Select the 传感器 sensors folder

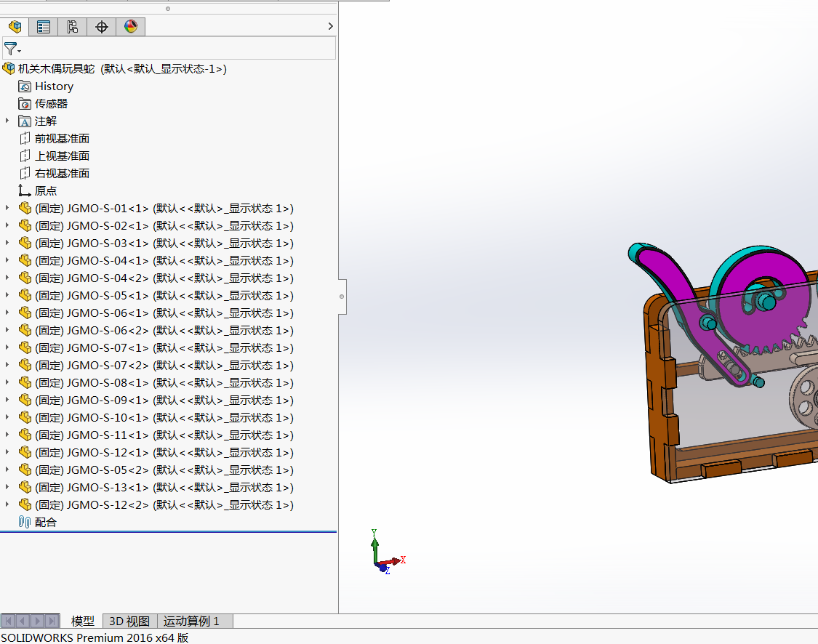pos(51,104)
